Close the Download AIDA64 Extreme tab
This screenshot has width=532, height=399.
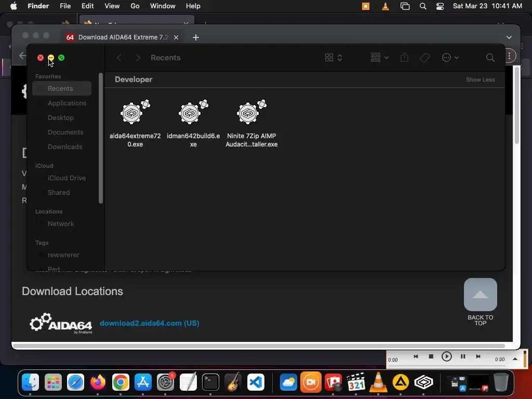tap(176, 37)
